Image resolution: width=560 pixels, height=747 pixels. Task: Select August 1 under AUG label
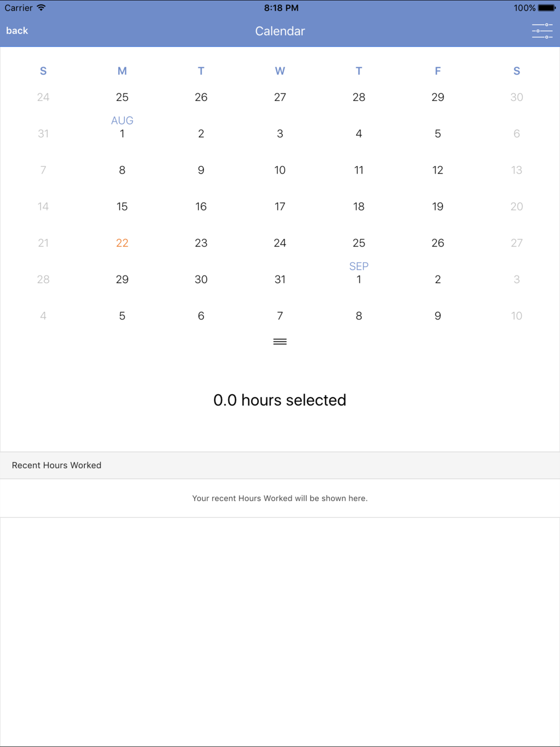click(x=122, y=134)
